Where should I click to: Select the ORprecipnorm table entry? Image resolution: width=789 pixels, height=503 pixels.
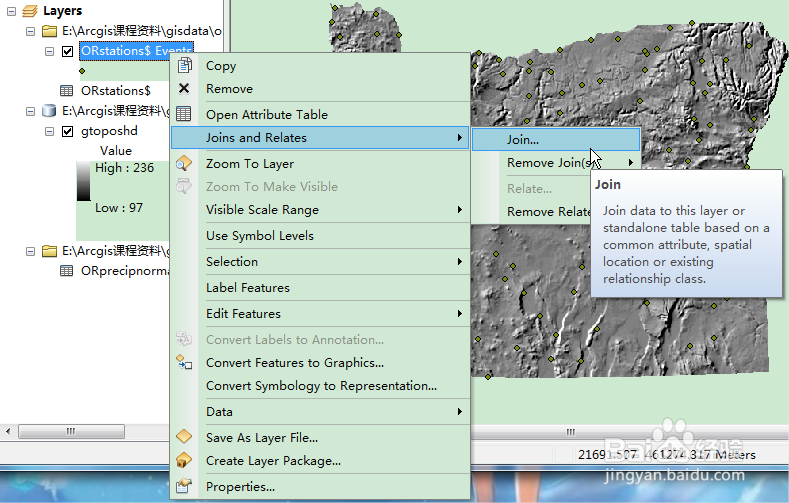pos(125,271)
